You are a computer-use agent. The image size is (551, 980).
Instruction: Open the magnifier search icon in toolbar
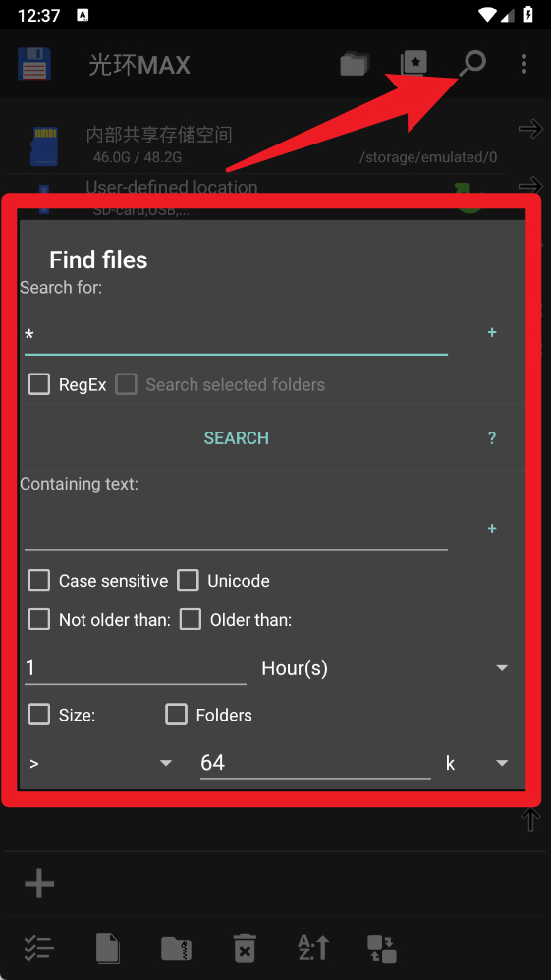click(472, 64)
